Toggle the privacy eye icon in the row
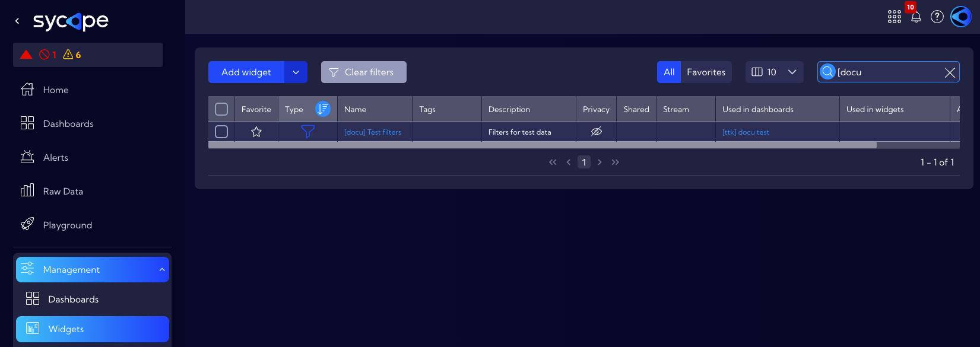Screen dimensions: 980x347 coord(597,132)
